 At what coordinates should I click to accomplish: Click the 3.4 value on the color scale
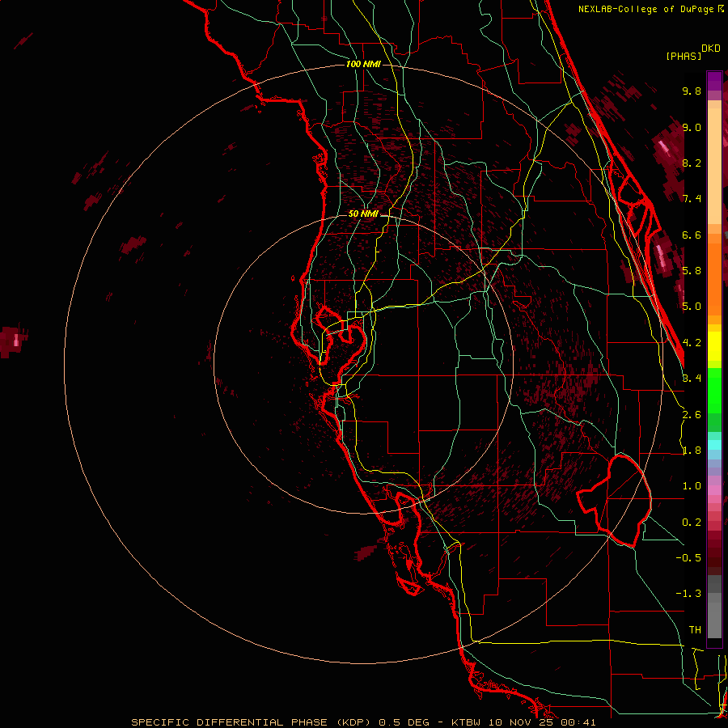[x=692, y=379]
